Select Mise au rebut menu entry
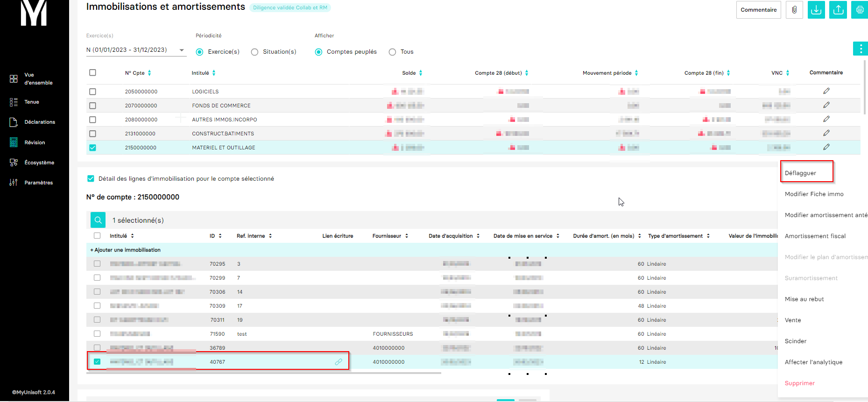The height and width of the screenshot is (402, 868). [804, 299]
